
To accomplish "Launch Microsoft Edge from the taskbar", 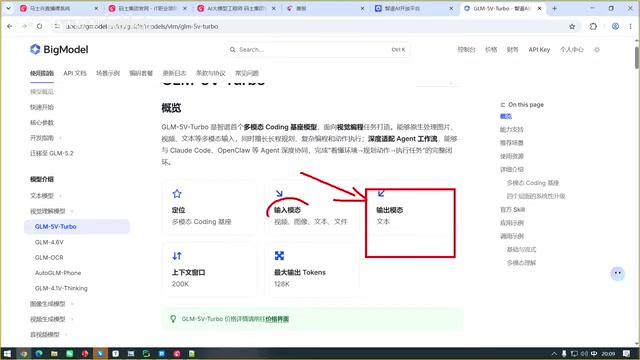I will tap(39, 353).
